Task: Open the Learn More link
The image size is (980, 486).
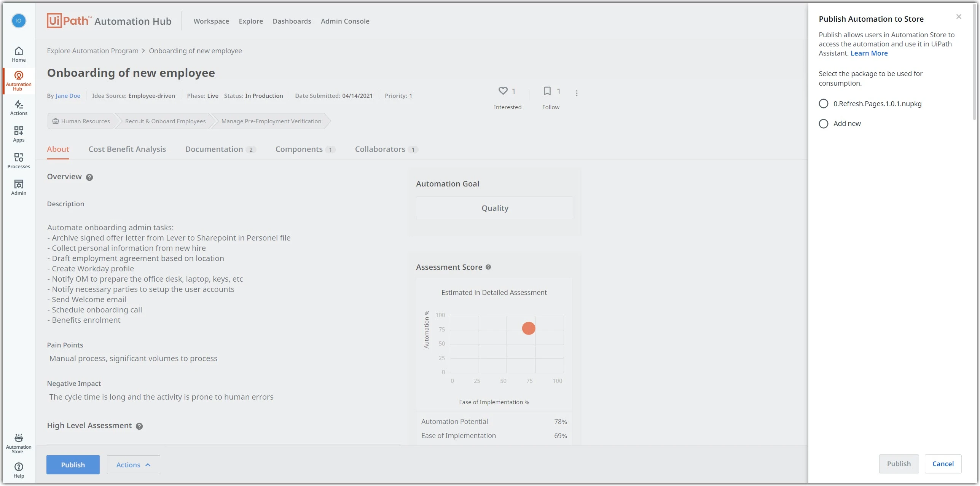Action: [869, 53]
